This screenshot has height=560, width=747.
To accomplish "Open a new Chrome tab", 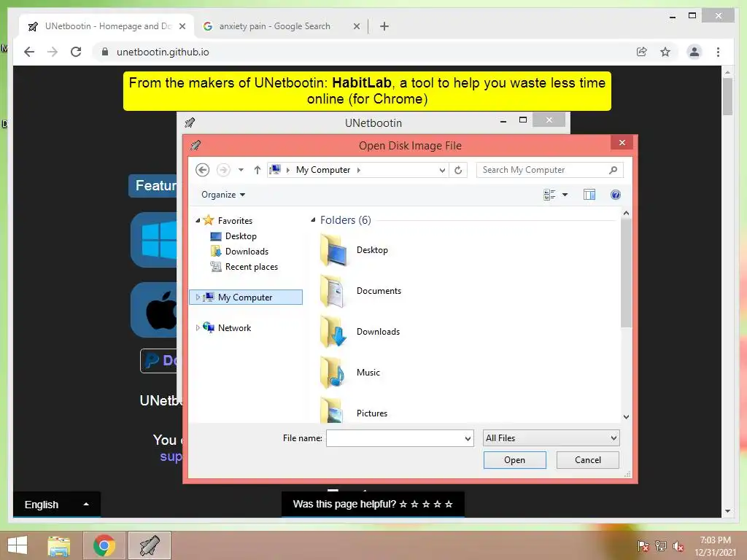I will (384, 26).
